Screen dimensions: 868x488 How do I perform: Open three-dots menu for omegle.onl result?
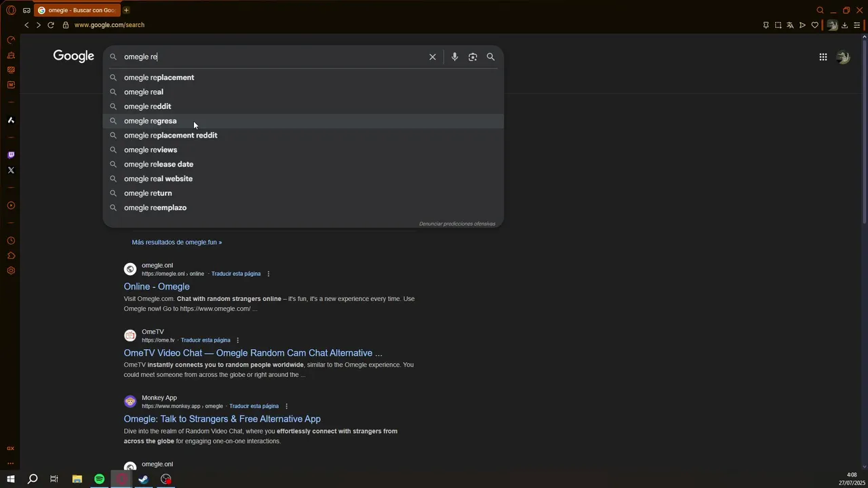click(269, 274)
